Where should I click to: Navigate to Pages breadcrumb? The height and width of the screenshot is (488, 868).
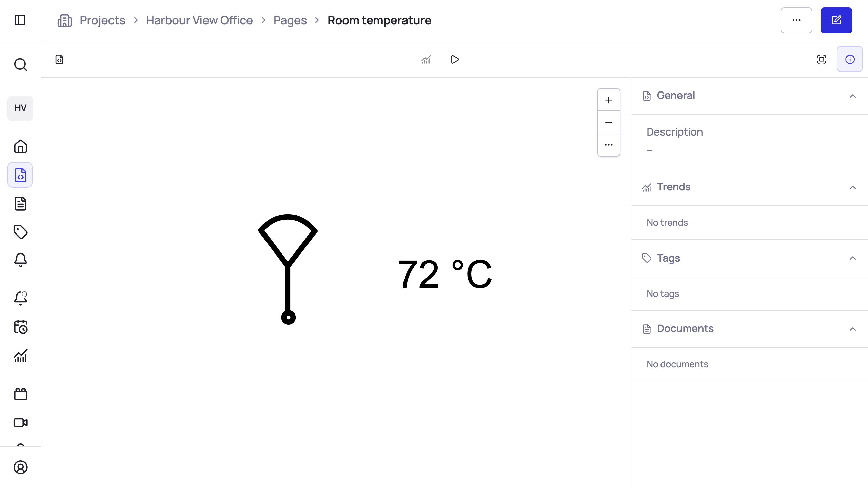click(290, 20)
